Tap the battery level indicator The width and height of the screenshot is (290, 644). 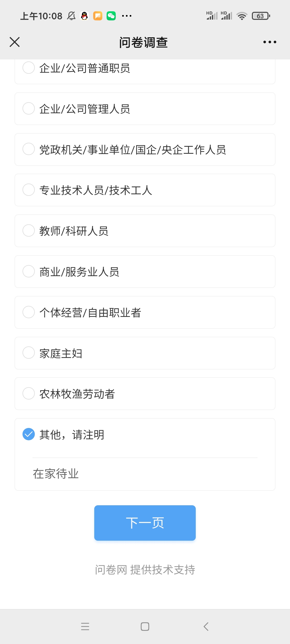pyautogui.click(x=260, y=16)
